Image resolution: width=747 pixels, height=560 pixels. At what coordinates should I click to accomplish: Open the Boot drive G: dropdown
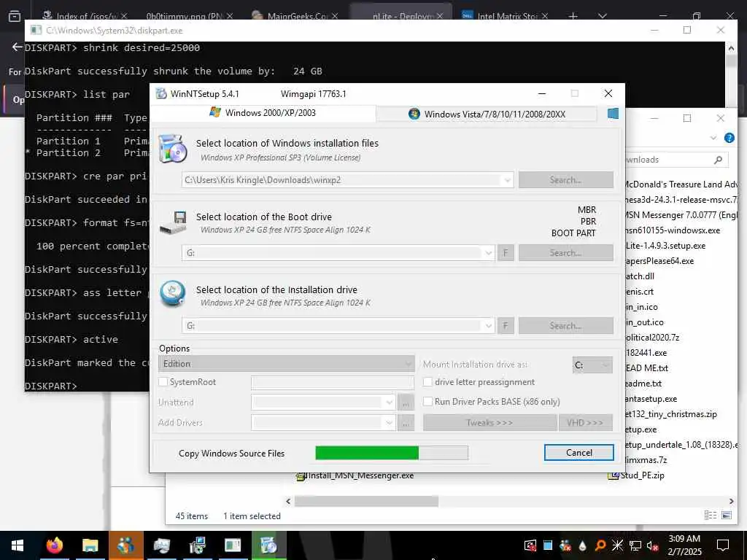(x=488, y=253)
